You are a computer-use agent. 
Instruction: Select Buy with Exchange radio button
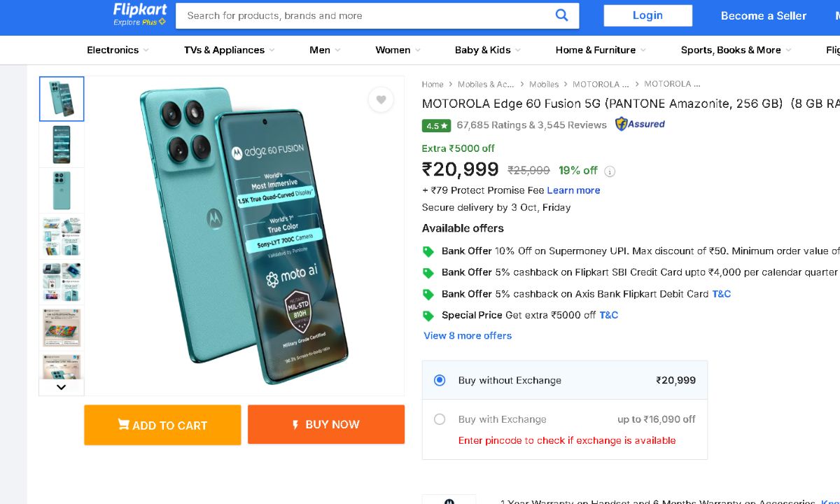[440, 419]
